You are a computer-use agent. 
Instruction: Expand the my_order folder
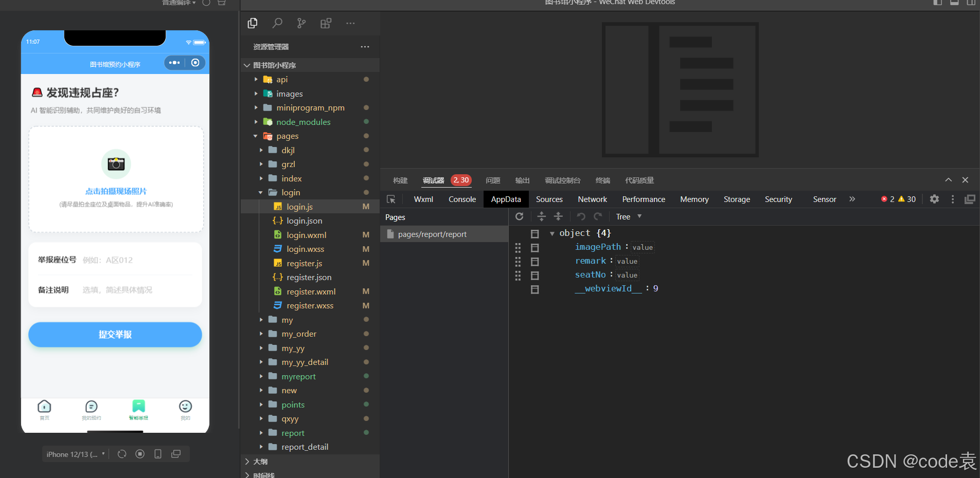(261, 334)
